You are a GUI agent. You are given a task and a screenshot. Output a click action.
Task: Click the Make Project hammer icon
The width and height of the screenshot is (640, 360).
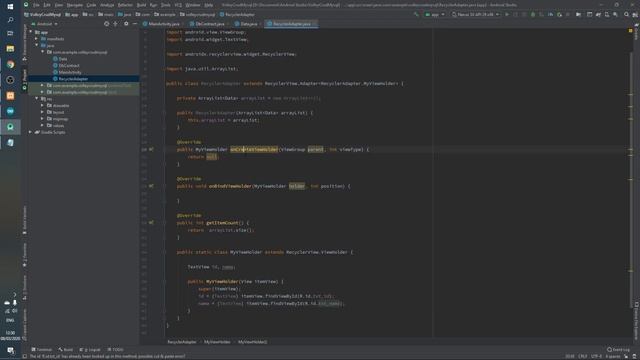point(416,14)
